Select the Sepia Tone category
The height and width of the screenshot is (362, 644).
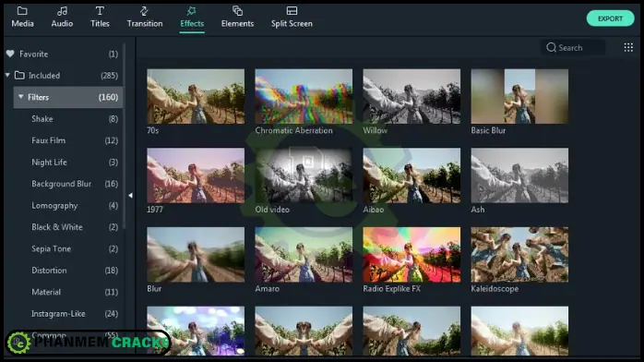68,248
